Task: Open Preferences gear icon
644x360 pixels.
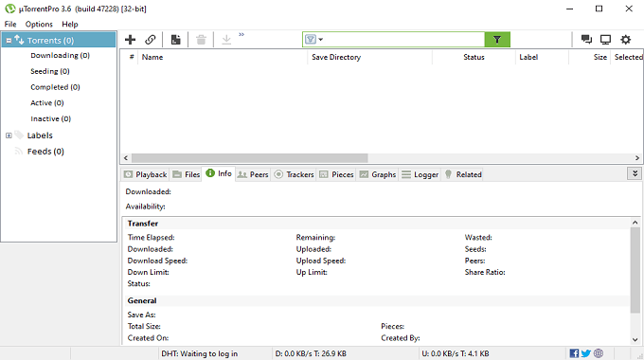Action: (625, 40)
